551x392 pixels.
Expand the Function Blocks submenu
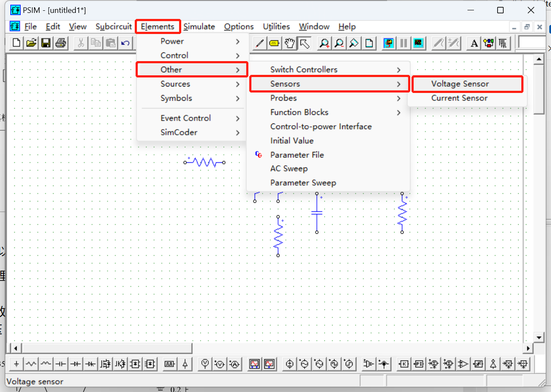point(328,112)
